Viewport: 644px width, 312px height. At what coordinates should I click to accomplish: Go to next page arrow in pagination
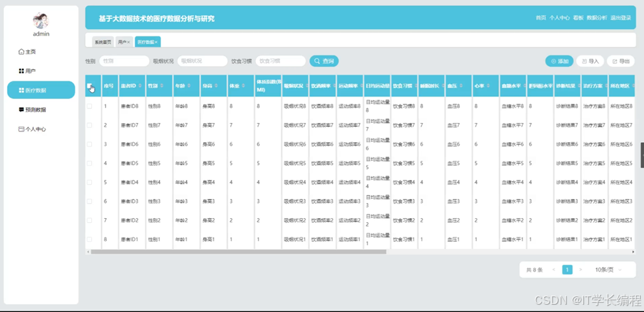point(581,270)
